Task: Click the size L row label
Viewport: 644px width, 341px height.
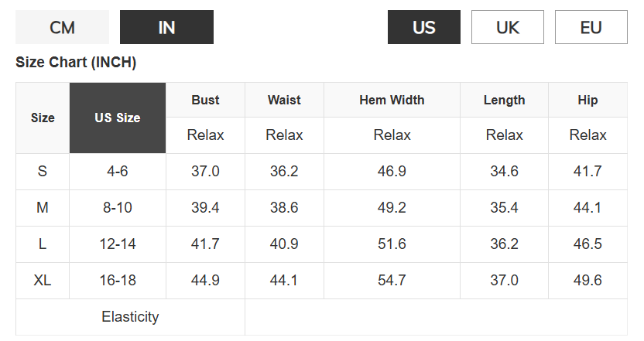Action: tap(43, 244)
